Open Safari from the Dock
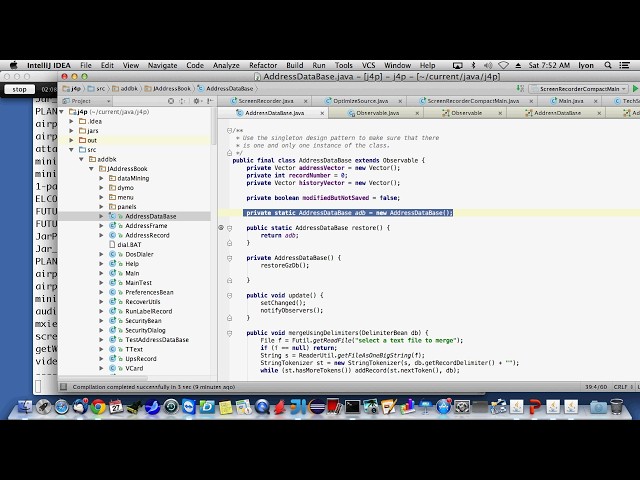Viewport: 640px width, 480px height. [62, 407]
